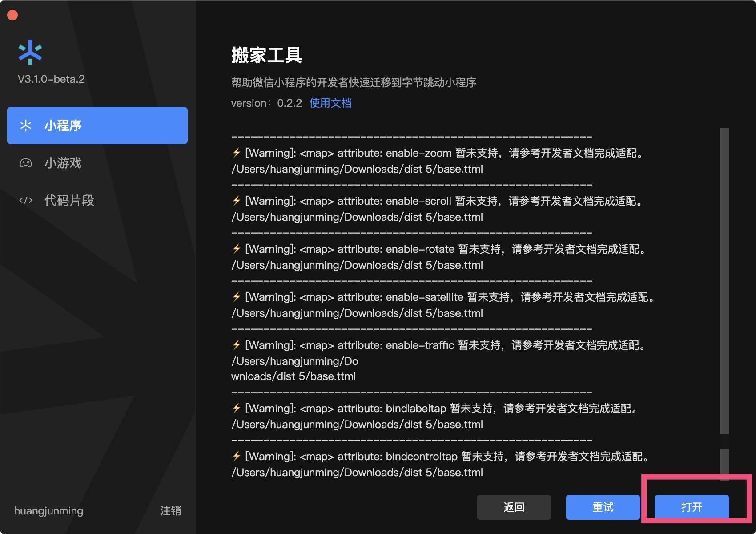The width and height of the screenshot is (756, 534).
Task: Click the enable-traffic warning message text
Action: [446, 345]
